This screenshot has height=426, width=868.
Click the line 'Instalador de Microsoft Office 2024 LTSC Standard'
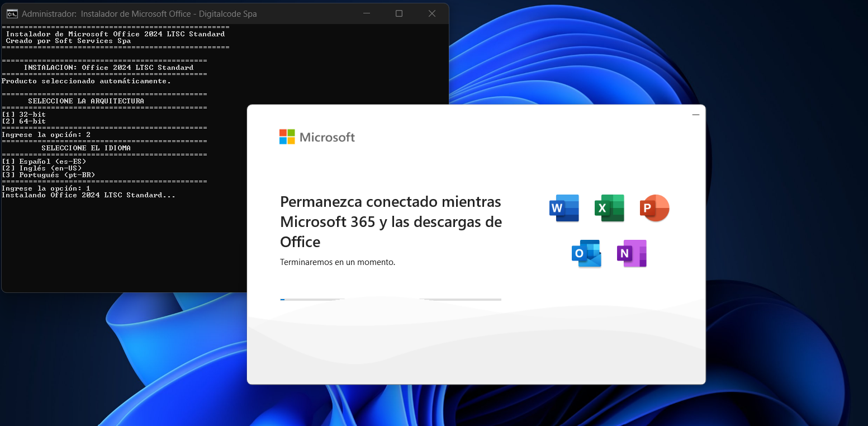coord(116,34)
